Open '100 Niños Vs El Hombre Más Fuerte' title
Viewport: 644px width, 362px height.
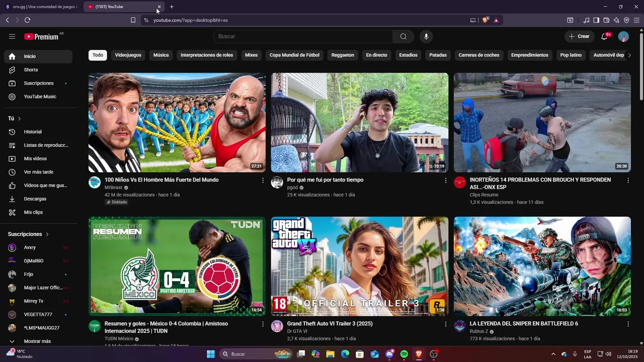pos(162,180)
